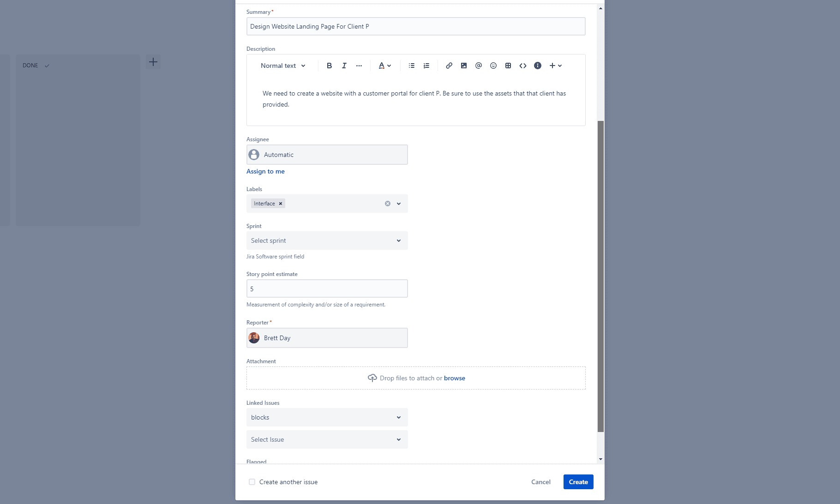
Task: Open the emoji picker icon
Action: (493, 66)
